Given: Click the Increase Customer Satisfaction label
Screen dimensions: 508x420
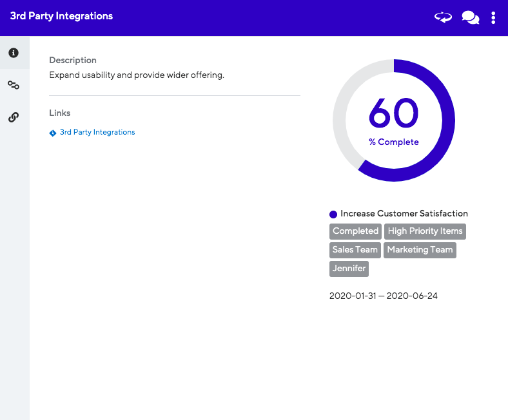Looking at the screenshot, I should (404, 214).
